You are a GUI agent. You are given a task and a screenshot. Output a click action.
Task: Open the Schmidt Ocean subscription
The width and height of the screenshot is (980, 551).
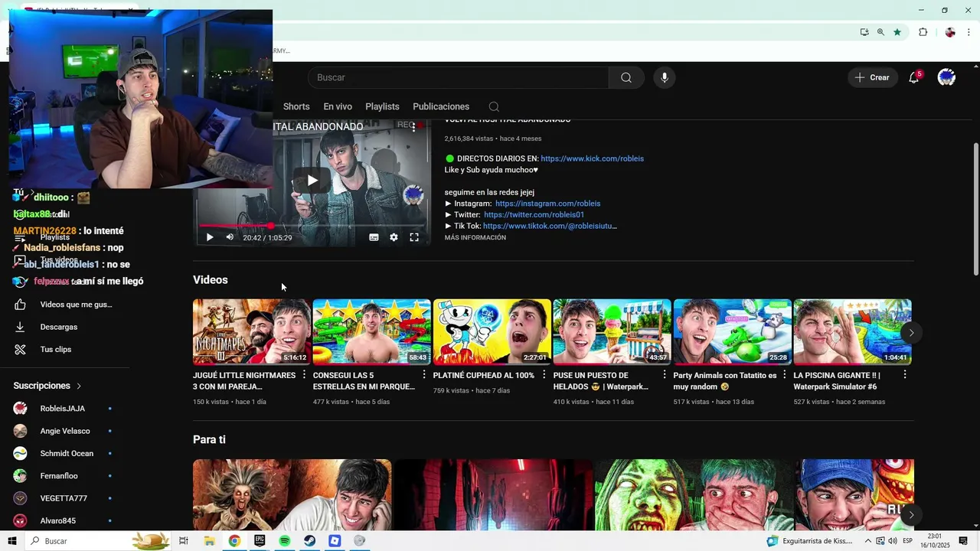(64, 453)
